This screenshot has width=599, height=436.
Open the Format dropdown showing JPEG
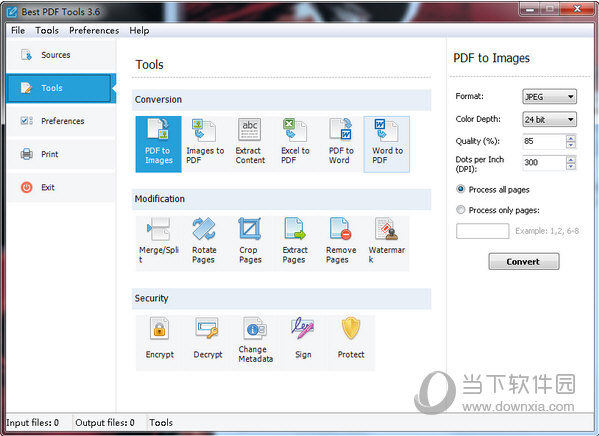[x=549, y=97]
